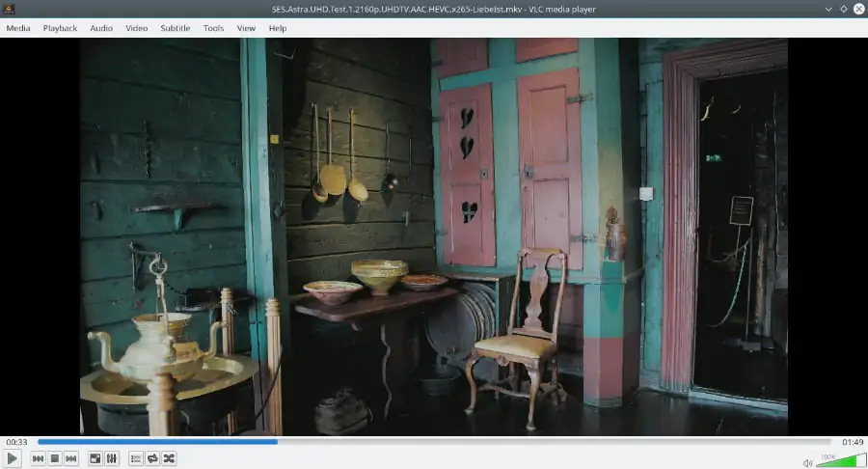Click the elapsed time 00:33 label
This screenshot has width=868, height=469.
16,442
